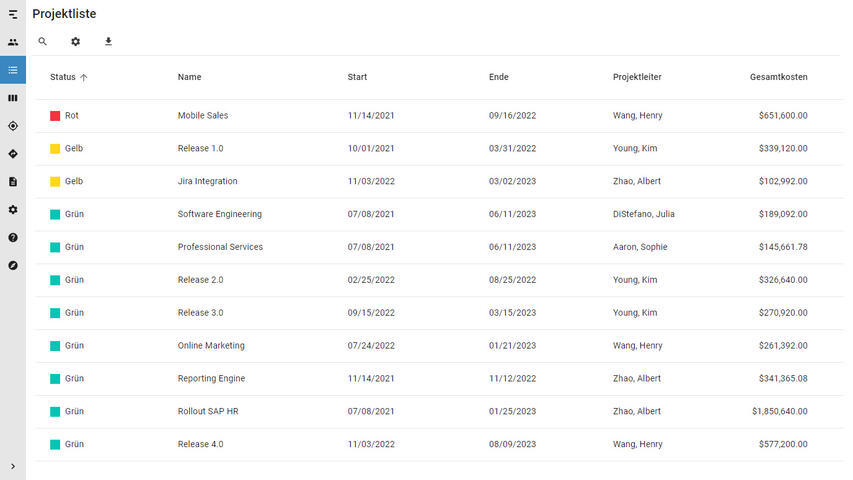This screenshot has width=853, height=480.
Task: Toggle sort order on Status column header
Action: click(x=64, y=77)
